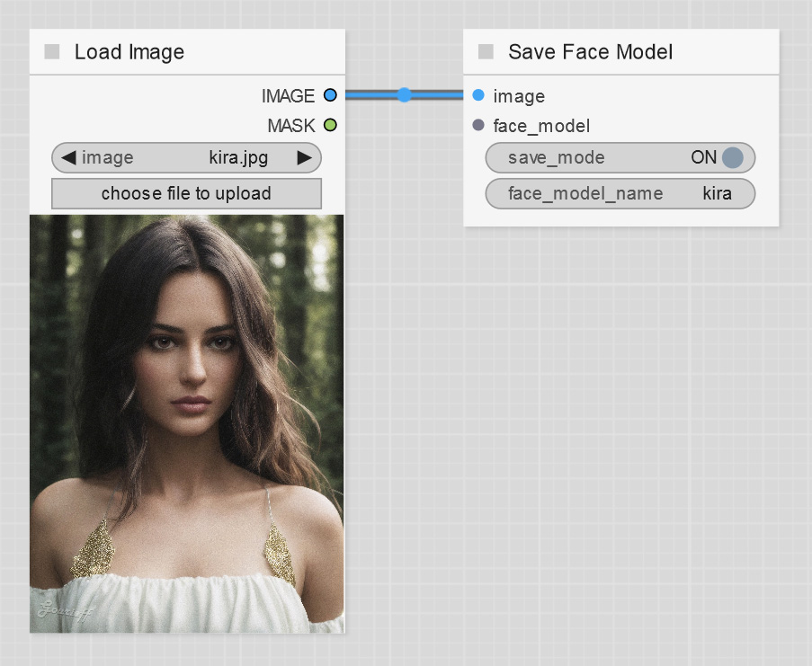Click the IMAGE output label text

[x=288, y=96]
